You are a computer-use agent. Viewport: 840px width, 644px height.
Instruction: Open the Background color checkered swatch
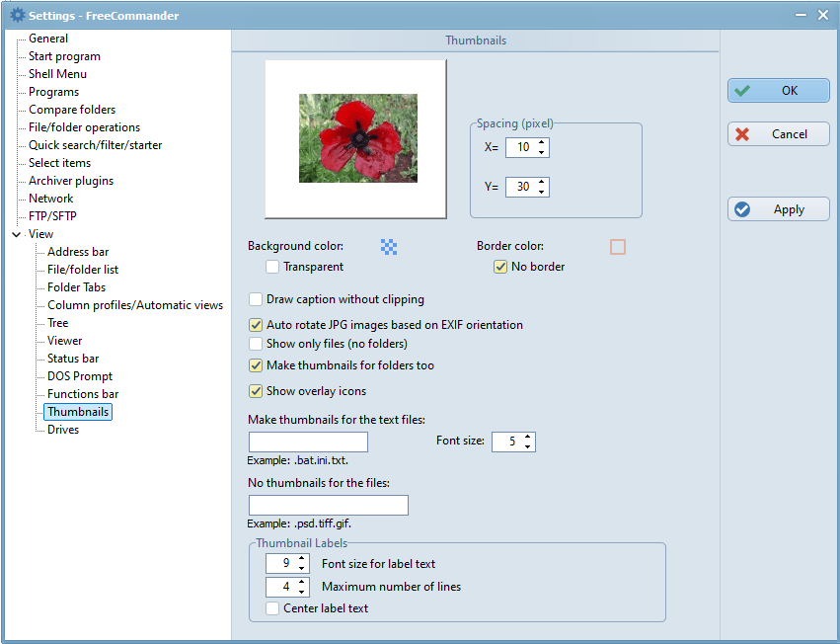click(389, 247)
